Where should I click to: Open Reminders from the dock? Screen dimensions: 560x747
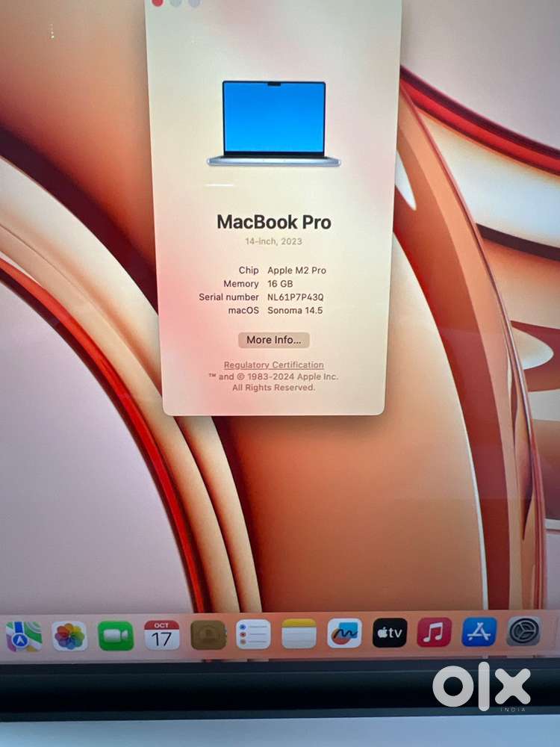pyautogui.click(x=253, y=634)
